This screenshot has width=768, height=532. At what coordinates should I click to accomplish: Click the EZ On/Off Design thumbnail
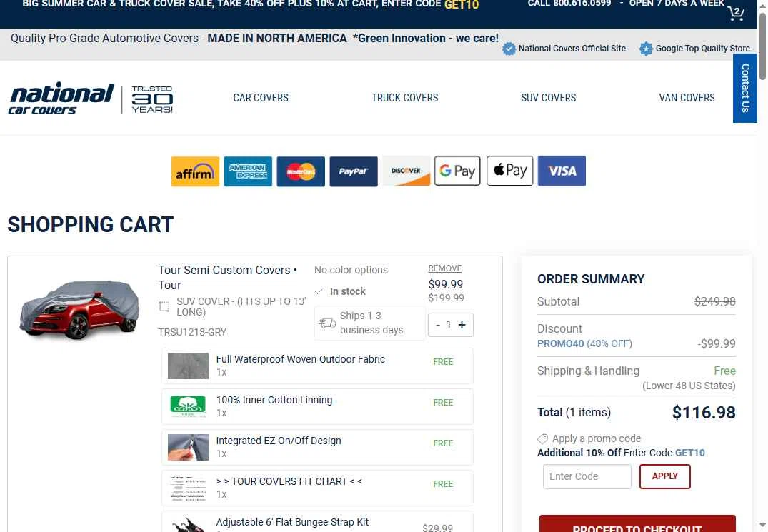tap(188, 447)
